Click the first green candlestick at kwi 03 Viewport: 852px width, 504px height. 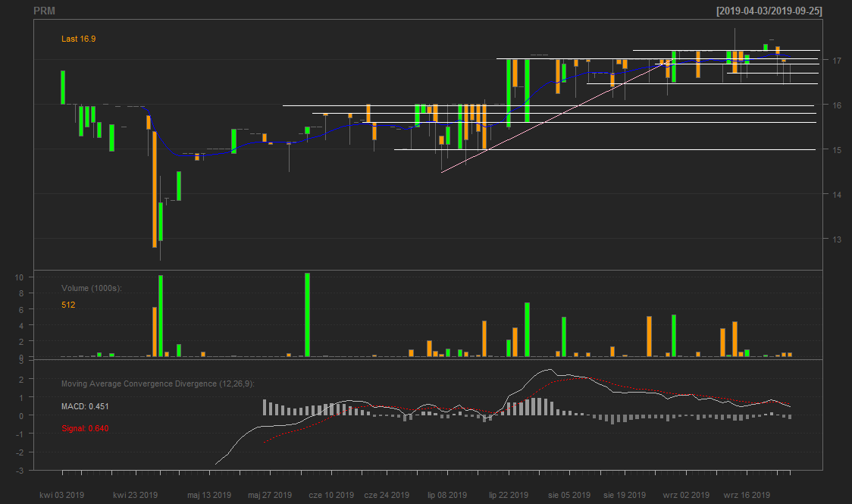[63, 87]
